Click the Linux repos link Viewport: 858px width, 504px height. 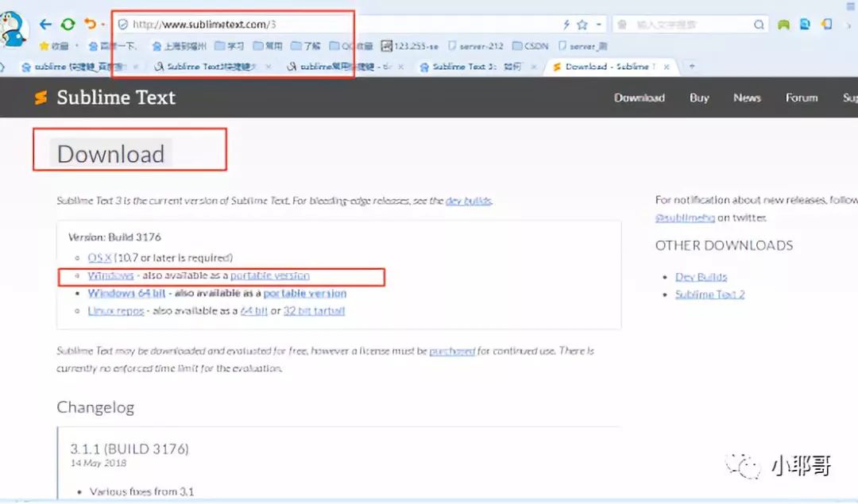[x=116, y=310]
